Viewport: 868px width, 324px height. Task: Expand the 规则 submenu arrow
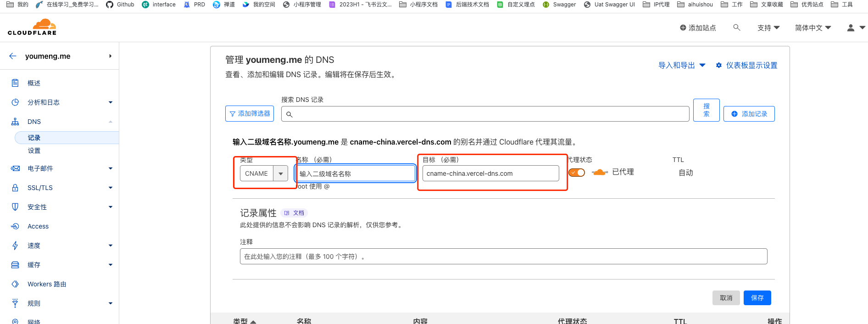point(111,303)
